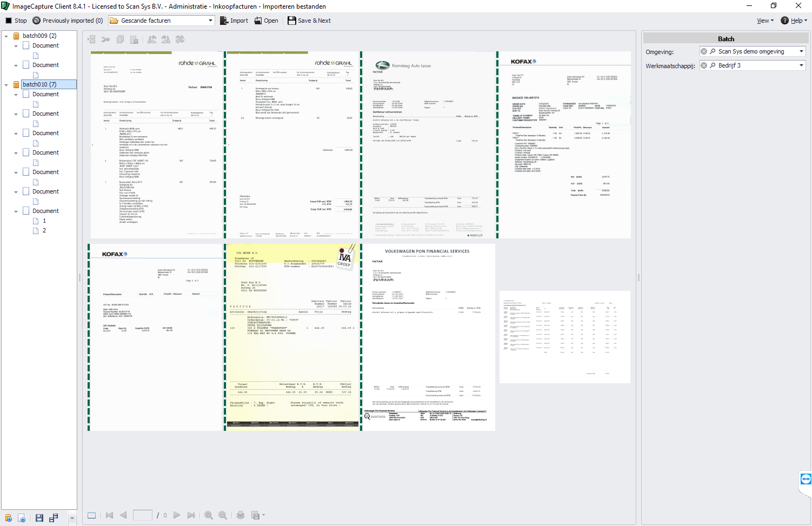Rotate page right icon
The height and width of the screenshot is (526, 812).
(x=166, y=39)
